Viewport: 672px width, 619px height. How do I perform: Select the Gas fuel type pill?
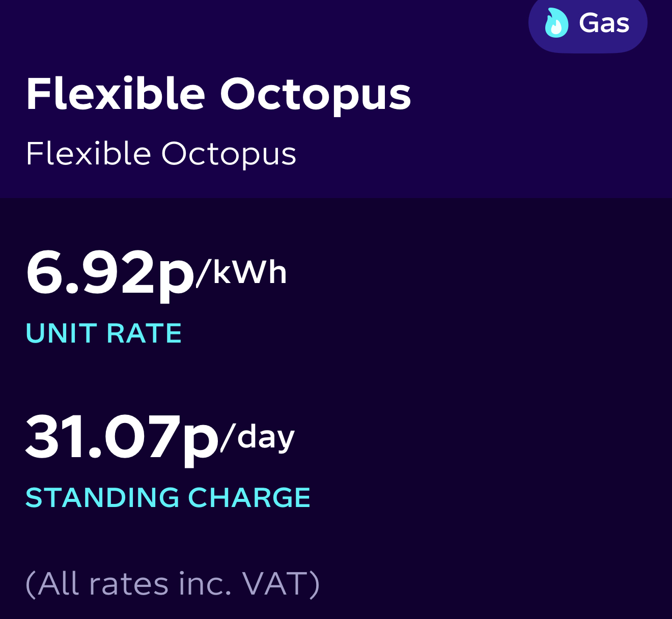[x=588, y=23]
